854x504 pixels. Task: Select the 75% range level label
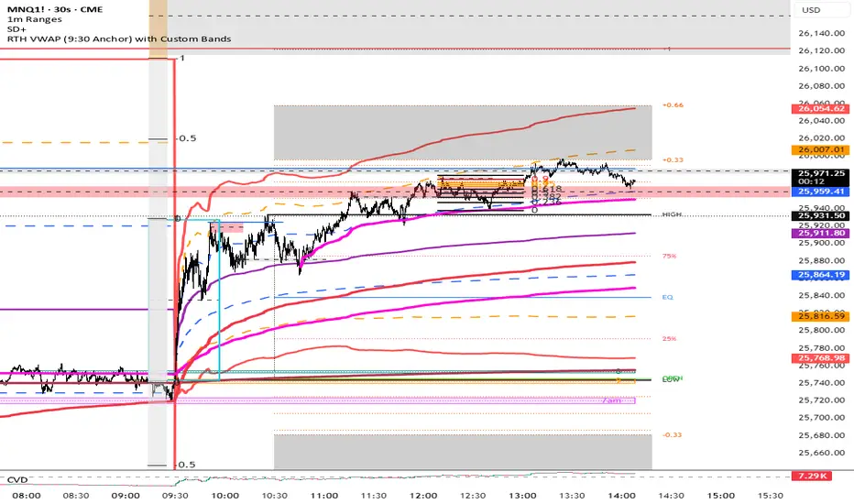click(x=670, y=256)
